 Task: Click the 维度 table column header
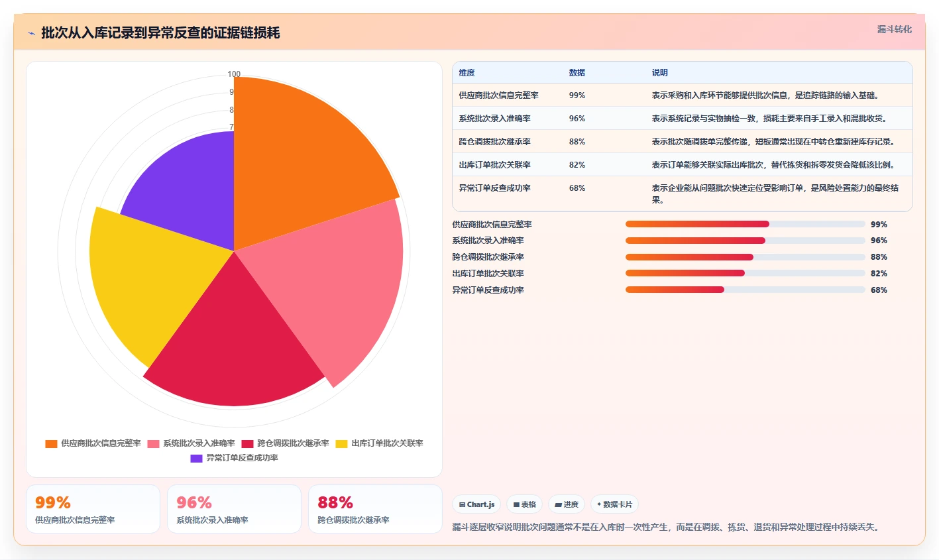click(x=467, y=73)
